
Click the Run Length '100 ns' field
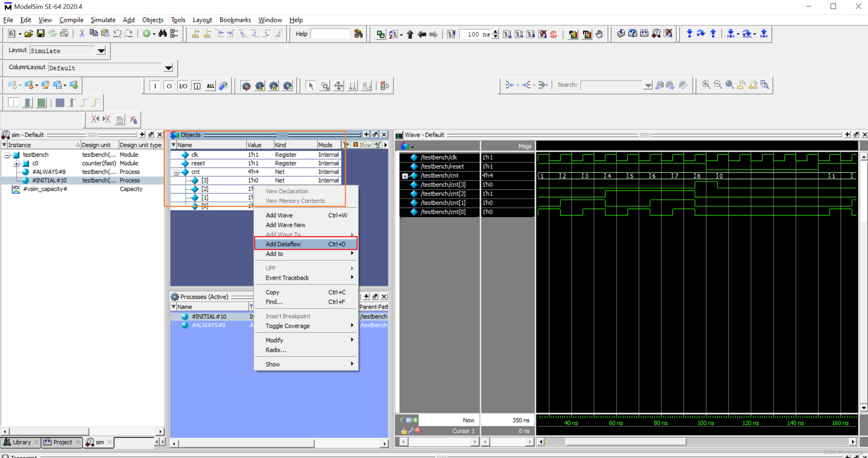[x=476, y=34]
